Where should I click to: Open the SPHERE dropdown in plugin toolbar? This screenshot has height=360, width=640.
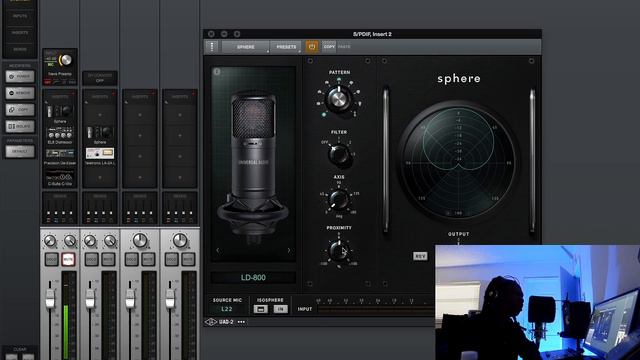tap(246, 47)
